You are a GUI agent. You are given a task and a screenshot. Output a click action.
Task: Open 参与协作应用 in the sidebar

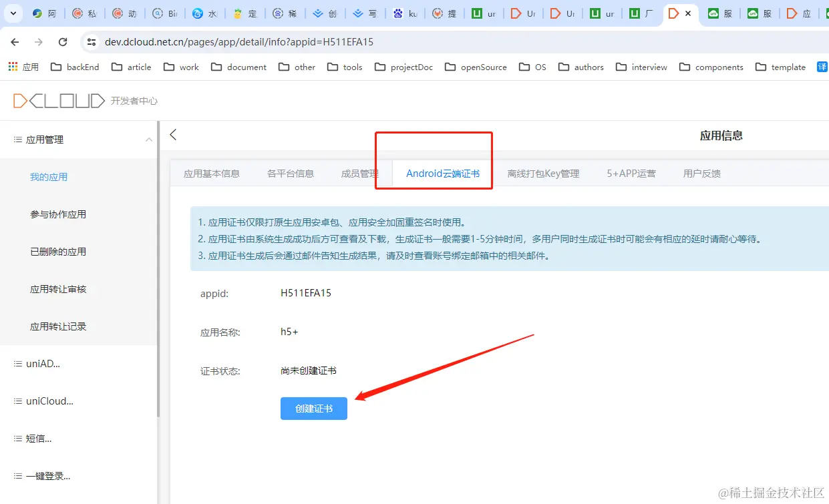[x=58, y=214]
